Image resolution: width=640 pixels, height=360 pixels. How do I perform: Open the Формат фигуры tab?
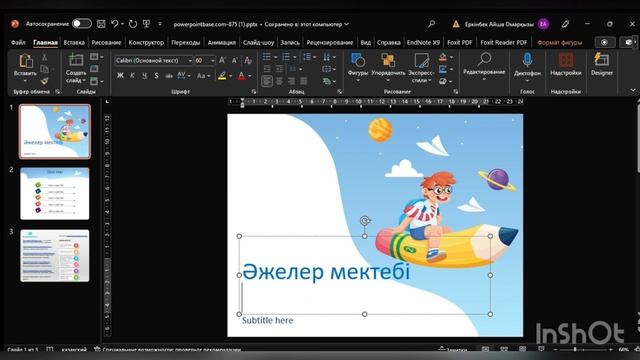tap(560, 42)
